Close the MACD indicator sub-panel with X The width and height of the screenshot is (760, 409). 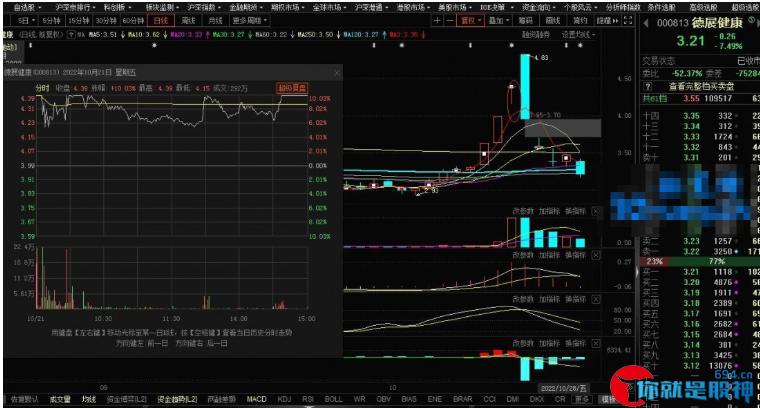(x=596, y=255)
